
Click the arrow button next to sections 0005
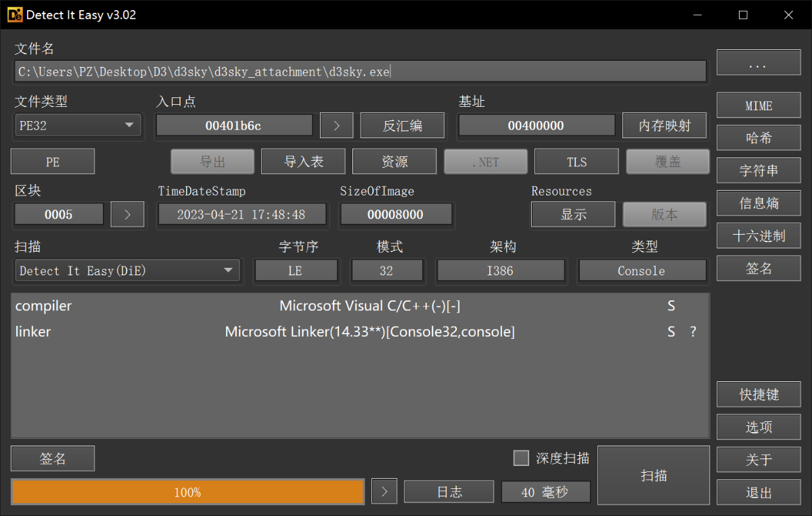(x=127, y=214)
